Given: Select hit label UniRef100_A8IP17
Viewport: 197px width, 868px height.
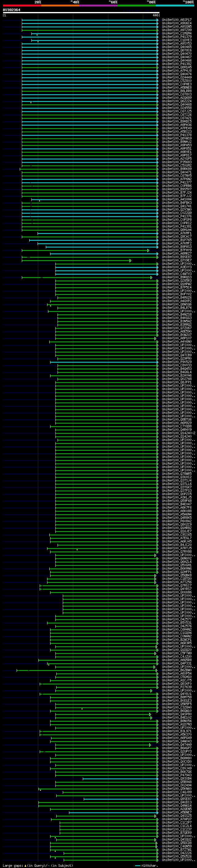Looking at the screenshot, I should [x=176, y=20].
